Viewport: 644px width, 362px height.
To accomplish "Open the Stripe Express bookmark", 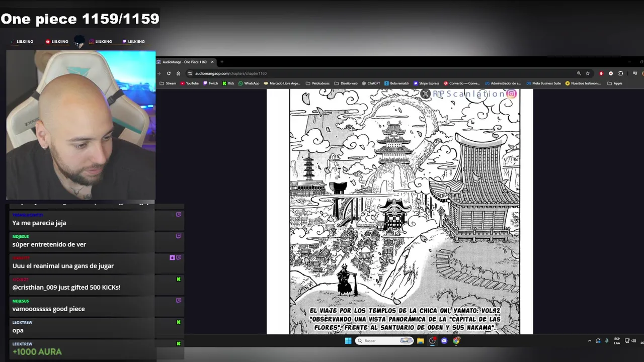I will 427,83.
